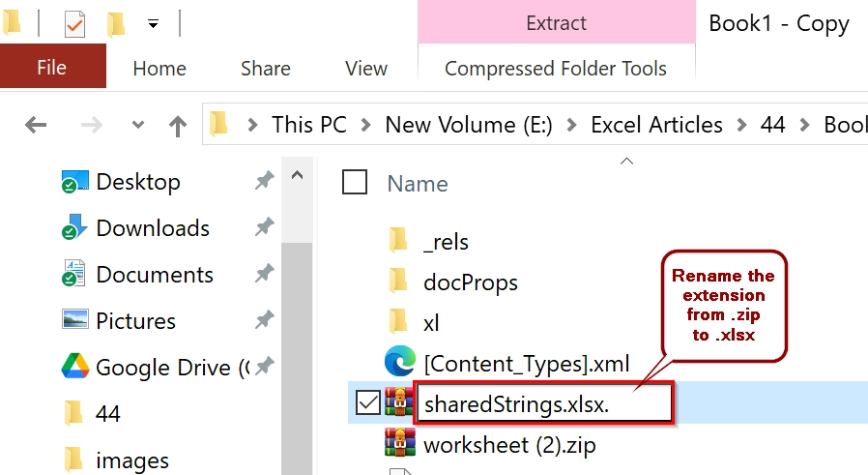Open Customize Quick Access Toolbar dropdown
This screenshot has height=475, width=868.
[x=154, y=24]
